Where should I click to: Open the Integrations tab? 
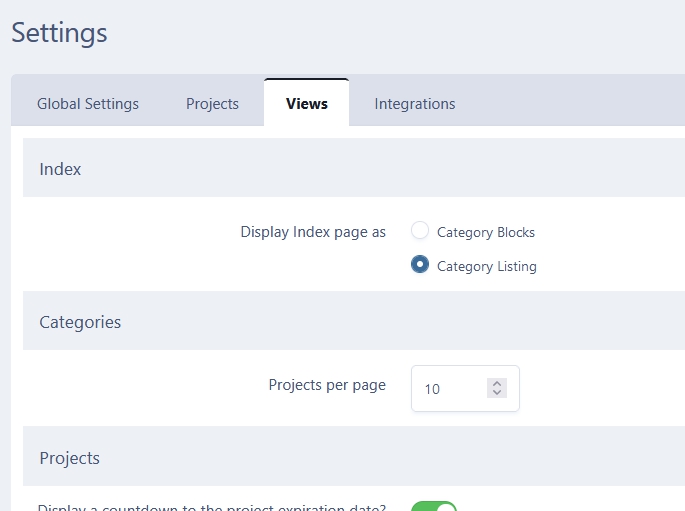(415, 104)
